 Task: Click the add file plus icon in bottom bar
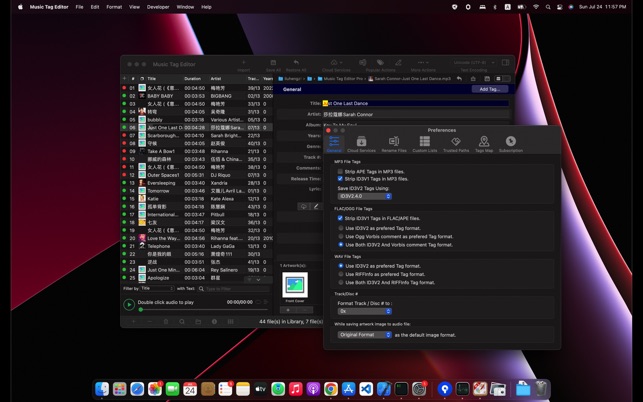134,322
